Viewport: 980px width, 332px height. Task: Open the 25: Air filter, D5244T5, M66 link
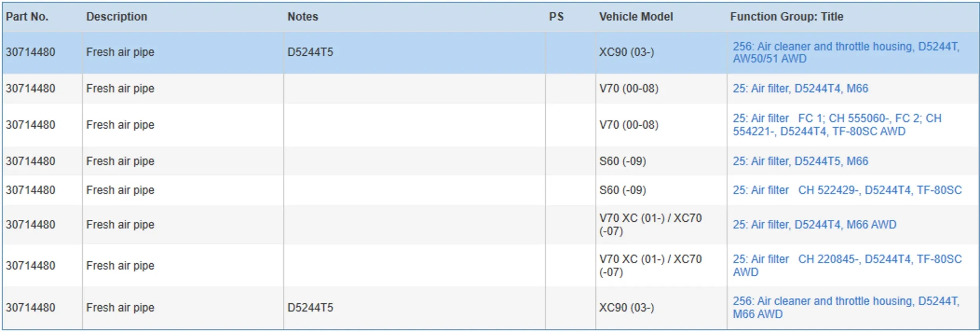click(800, 161)
